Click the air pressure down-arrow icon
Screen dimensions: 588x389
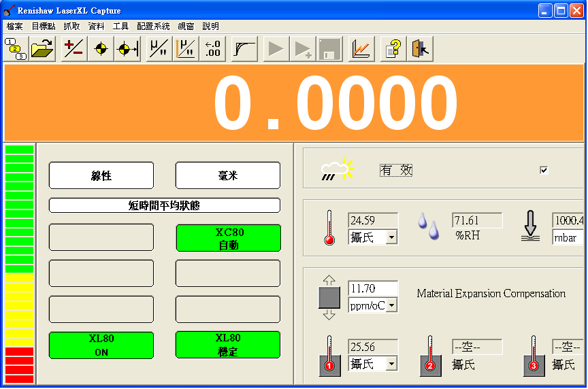(531, 225)
